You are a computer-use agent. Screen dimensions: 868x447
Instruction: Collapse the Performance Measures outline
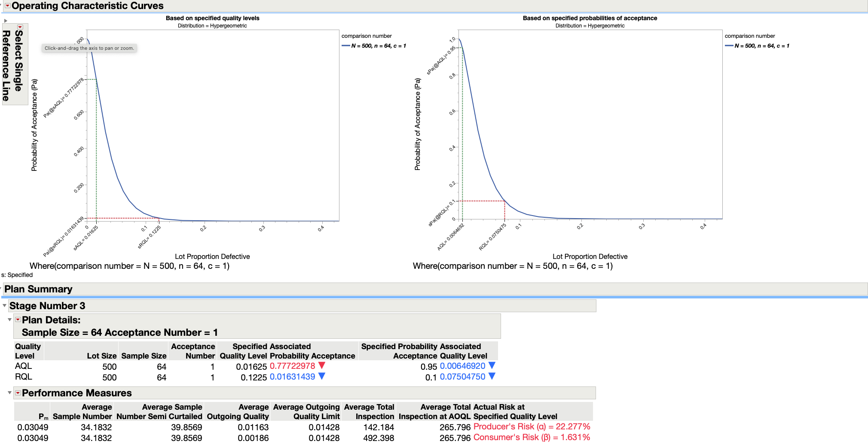9,393
